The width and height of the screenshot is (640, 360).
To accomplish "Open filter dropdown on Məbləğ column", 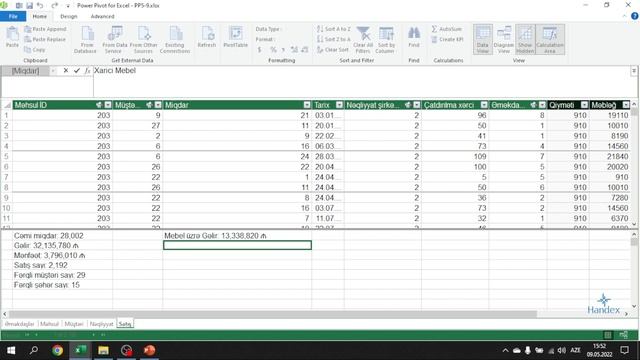I will click(626, 105).
